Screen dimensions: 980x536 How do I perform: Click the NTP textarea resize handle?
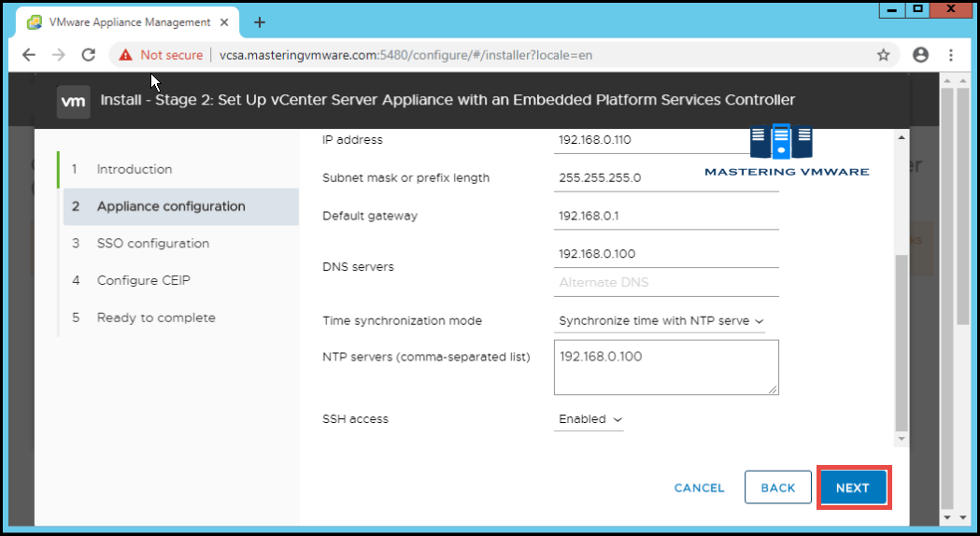coord(774,389)
